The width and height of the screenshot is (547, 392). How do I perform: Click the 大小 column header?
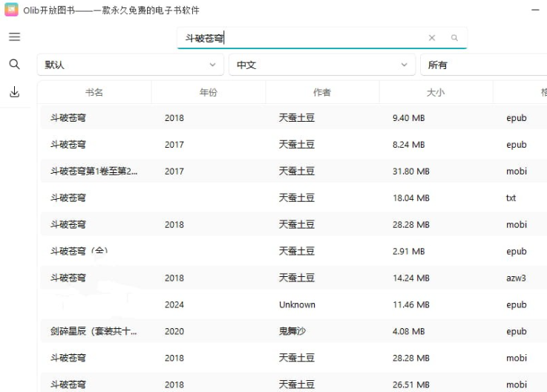(436, 93)
